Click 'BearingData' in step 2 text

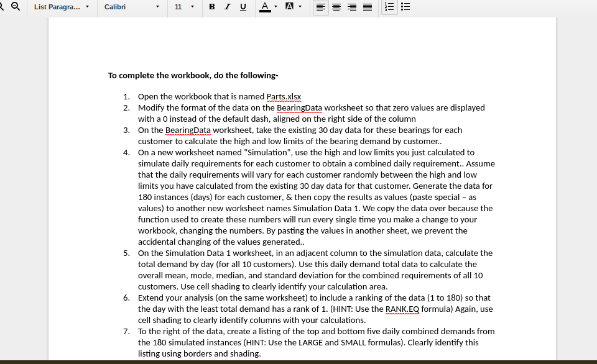pos(299,107)
